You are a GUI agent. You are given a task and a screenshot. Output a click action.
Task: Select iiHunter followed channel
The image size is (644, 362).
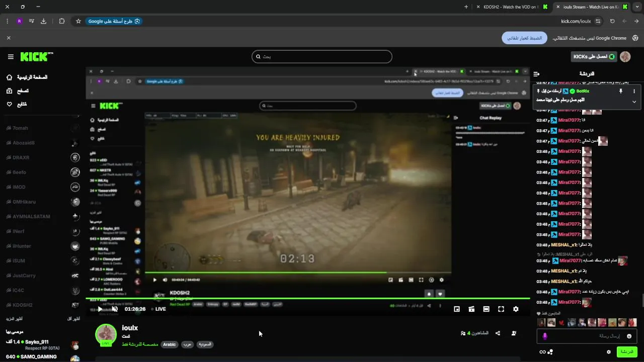pyautogui.click(x=43, y=246)
